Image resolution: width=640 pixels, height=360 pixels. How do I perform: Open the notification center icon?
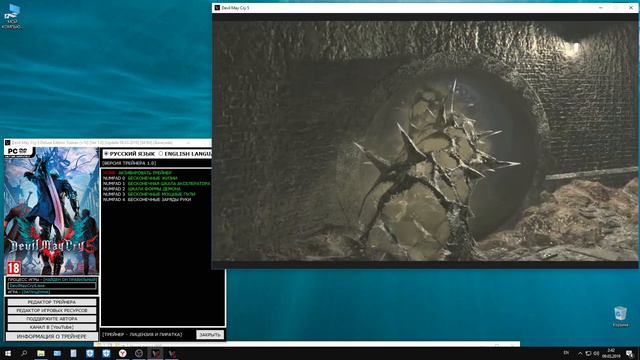(x=630, y=353)
